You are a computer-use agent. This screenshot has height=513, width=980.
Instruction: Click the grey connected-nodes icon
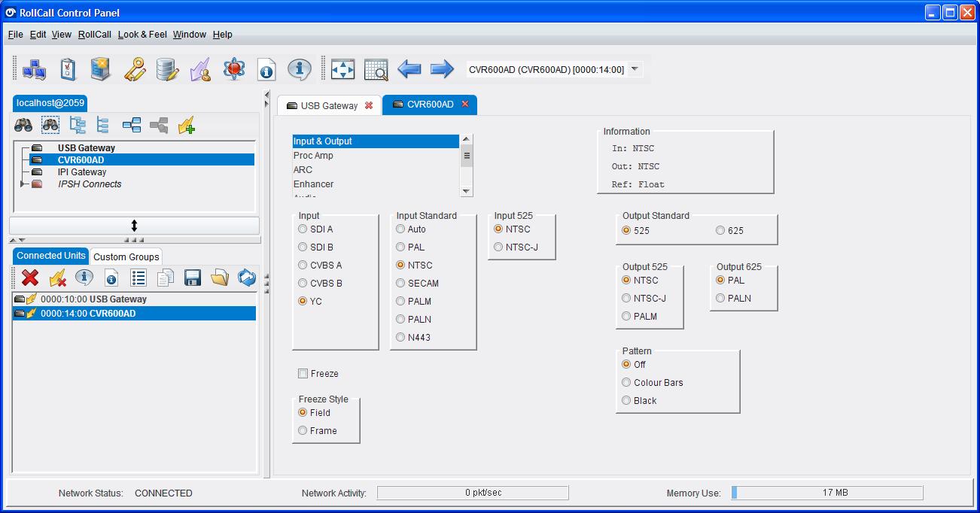pyautogui.click(x=159, y=125)
